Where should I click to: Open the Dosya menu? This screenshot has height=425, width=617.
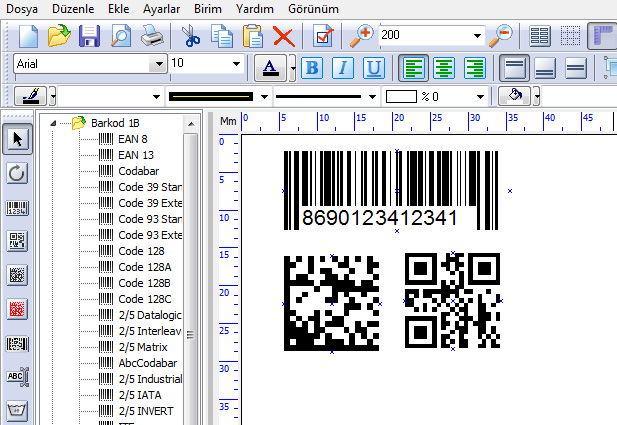pos(22,9)
